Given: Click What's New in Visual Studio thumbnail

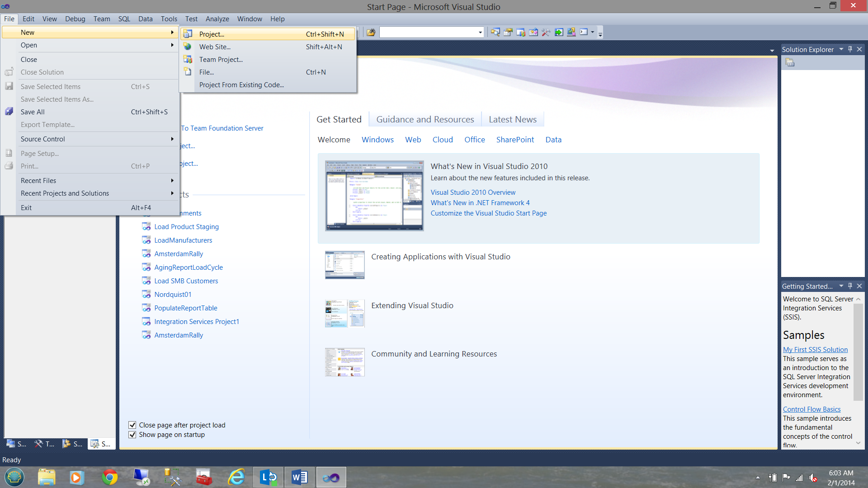Looking at the screenshot, I should click(374, 196).
